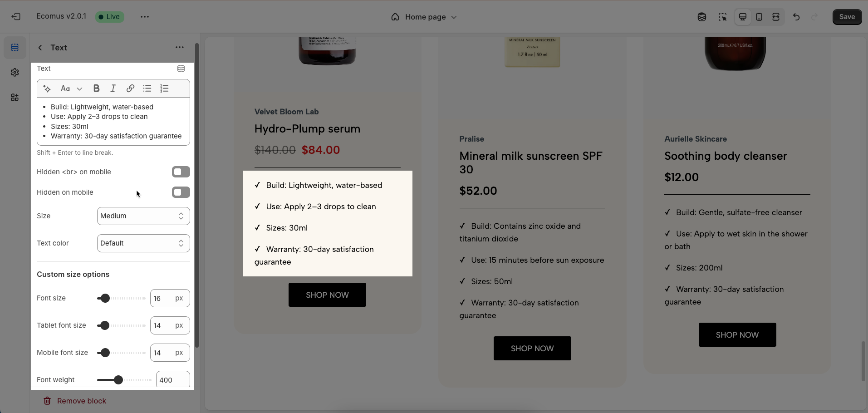Switch to mobile preview icon
This screenshot has width=868, height=413.
(x=759, y=17)
